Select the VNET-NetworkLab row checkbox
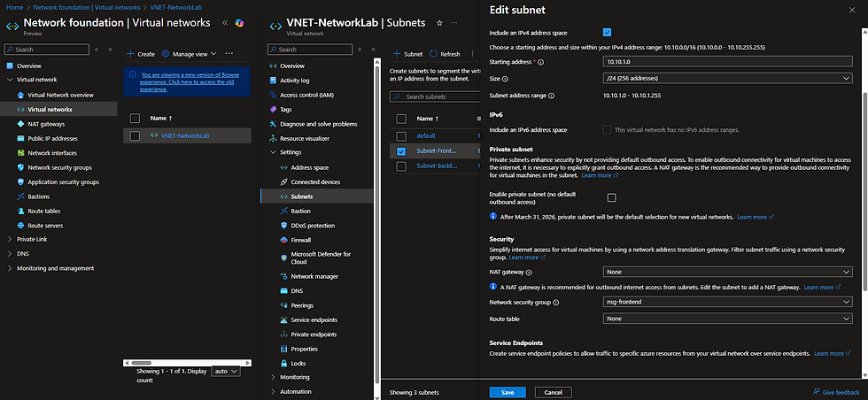This screenshot has width=868, height=400. click(x=135, y=136)
